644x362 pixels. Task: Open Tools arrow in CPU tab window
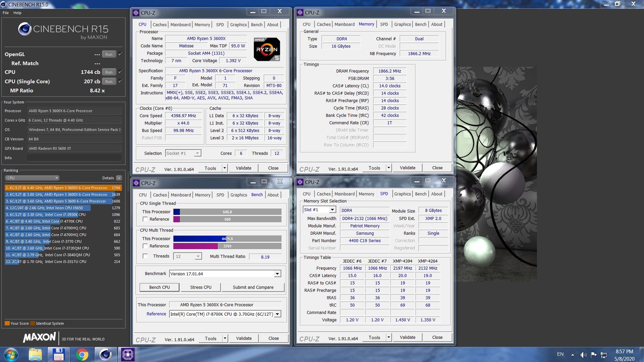point(225,168)
